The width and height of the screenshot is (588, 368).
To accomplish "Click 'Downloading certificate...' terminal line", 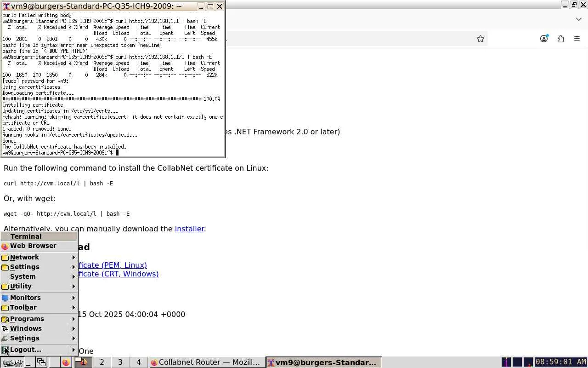I will tap(38, 93).
